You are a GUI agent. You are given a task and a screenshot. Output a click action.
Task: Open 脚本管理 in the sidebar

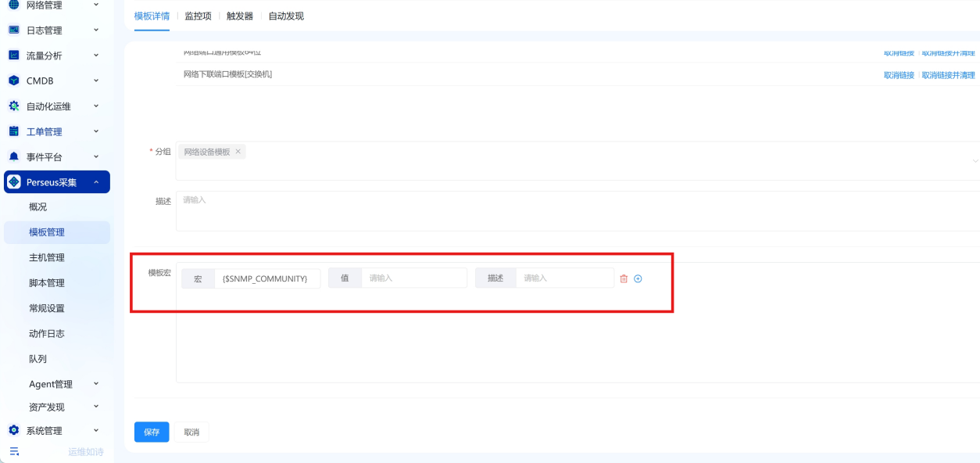pyautogui.click(x=47, y=283)
